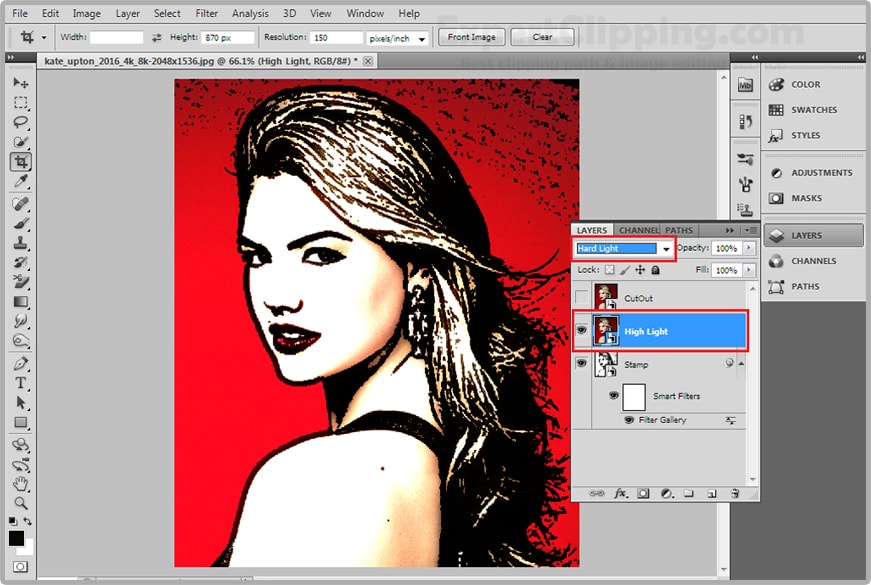
Task: Pick the Type tool in the toolbar
Action: click(x=20, y=383)
